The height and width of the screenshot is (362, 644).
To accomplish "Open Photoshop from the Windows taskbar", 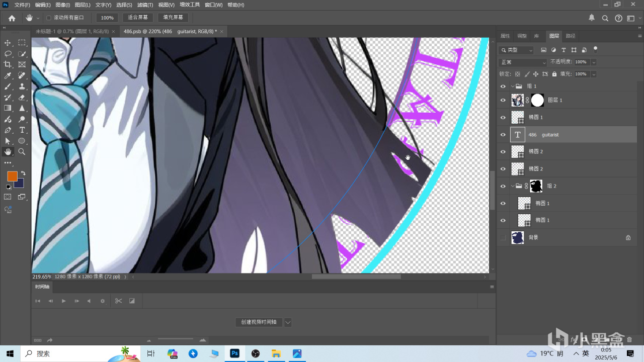I will click(234, 353).
